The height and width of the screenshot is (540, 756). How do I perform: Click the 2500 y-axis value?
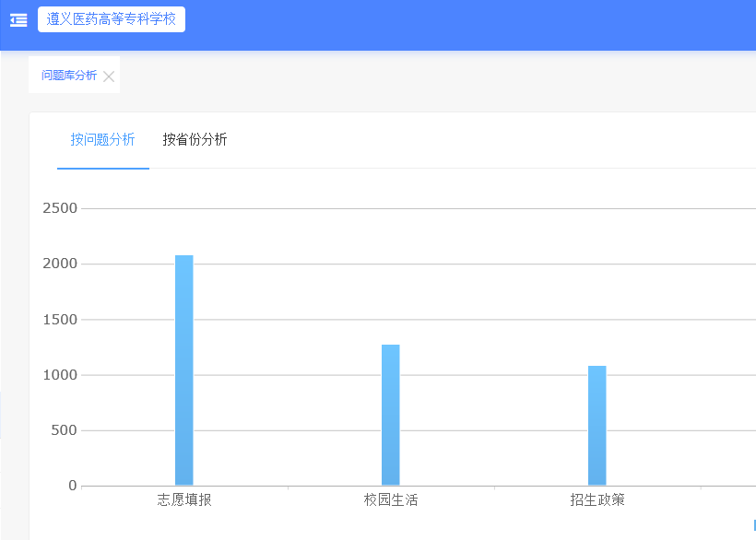tap(60, 208)
